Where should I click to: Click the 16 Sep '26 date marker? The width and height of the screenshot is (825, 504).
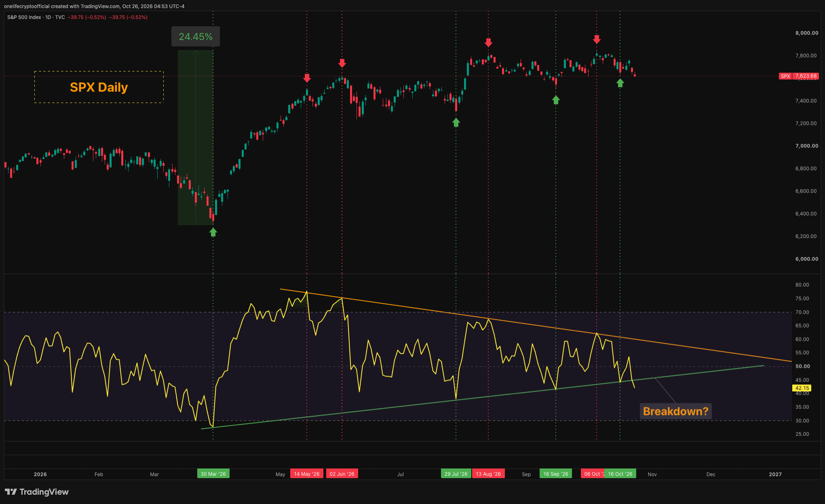pyautogui.click(x=556, y=474)
